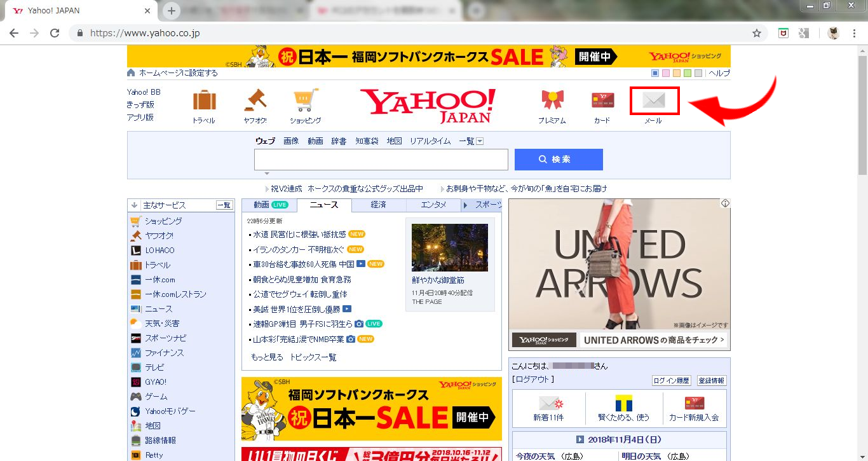Select the ニュース tab
This screenshot has height=461, width=868.
tap(325, 205)
